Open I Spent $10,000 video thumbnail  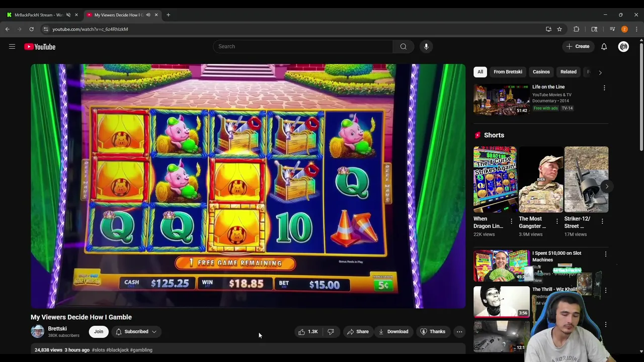[x=501, y=266]
